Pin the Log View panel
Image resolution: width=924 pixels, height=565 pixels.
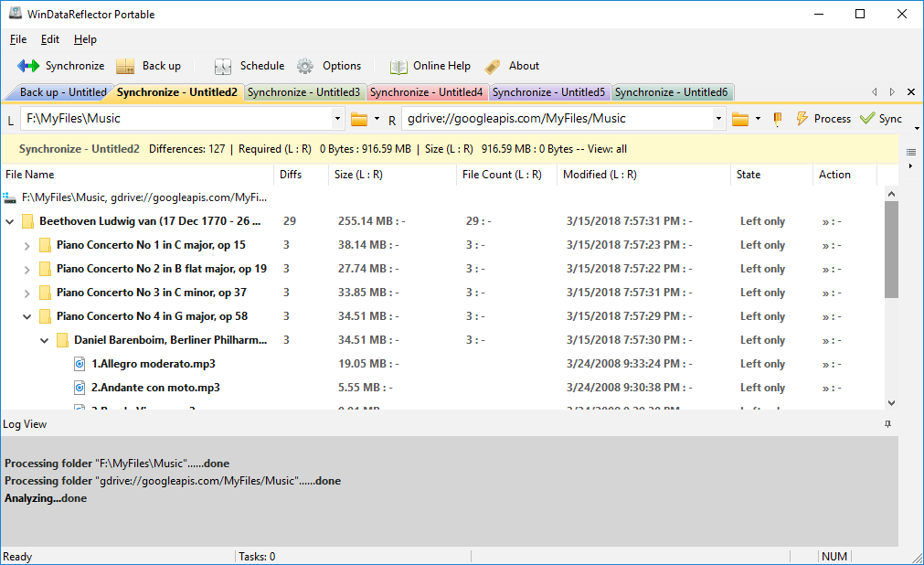tap(888, 424)
